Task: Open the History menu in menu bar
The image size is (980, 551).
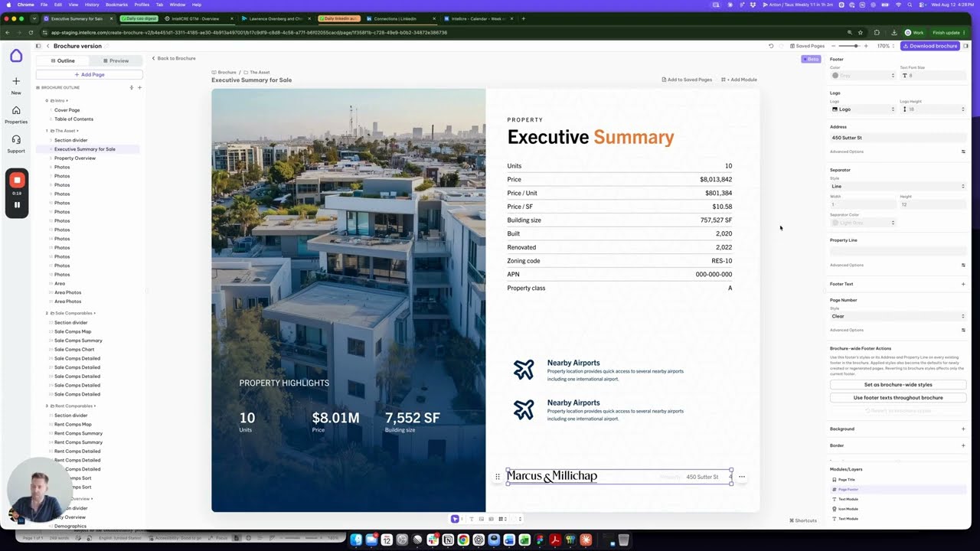Action: point(92,5)
